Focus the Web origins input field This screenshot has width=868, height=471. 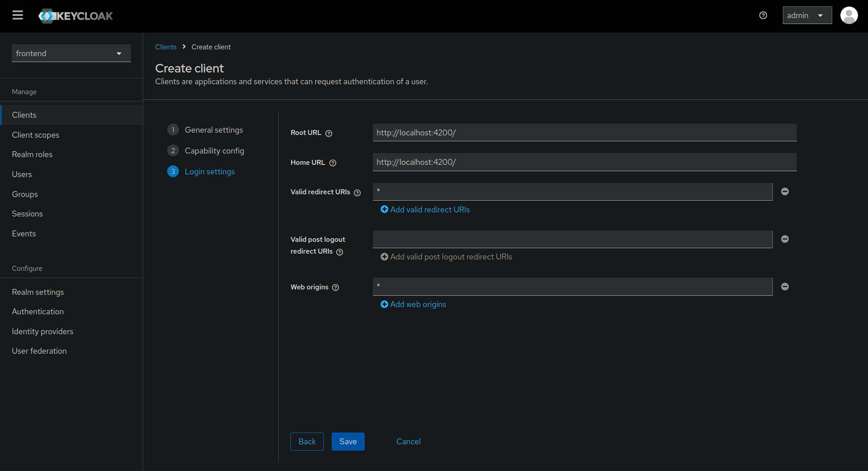coord(573,287)
